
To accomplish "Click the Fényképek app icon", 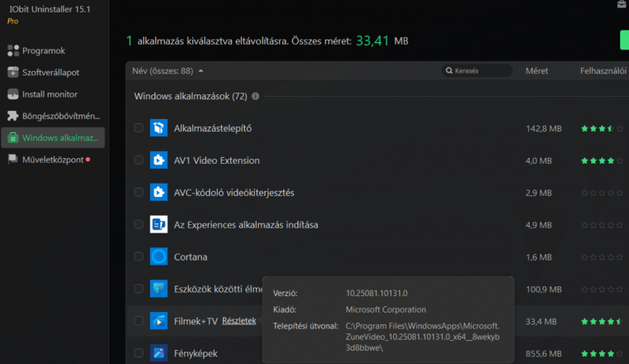I will 159,353.
